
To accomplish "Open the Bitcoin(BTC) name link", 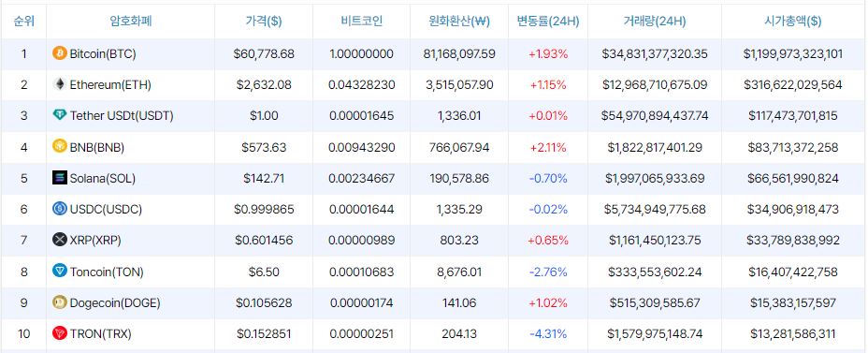I will (x=103, y=53).
